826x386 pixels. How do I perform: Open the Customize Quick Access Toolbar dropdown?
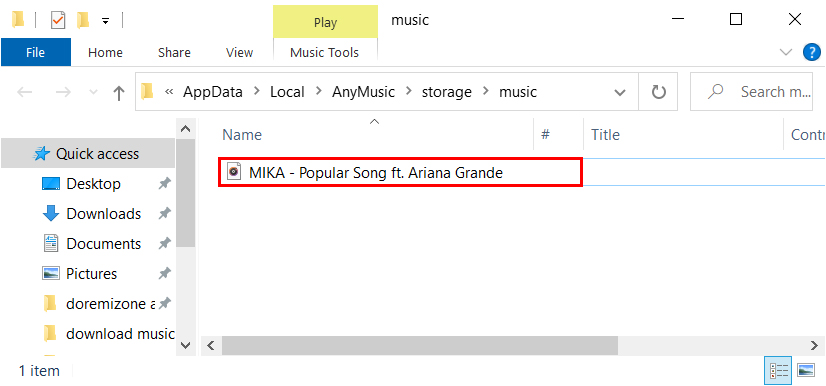(x=105, y=21)
